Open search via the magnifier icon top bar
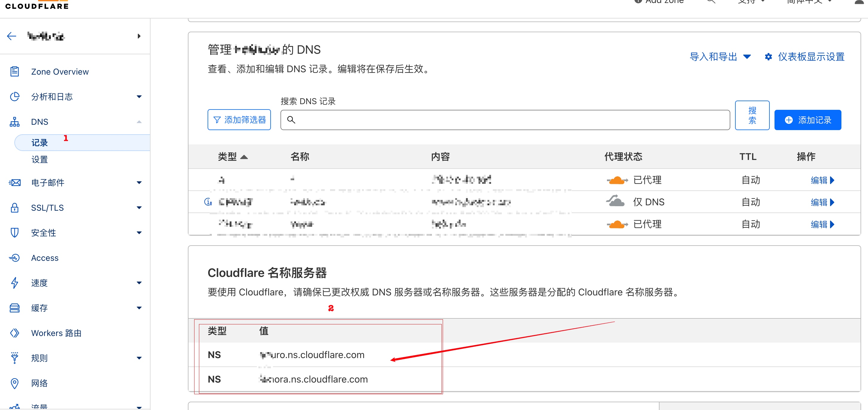Image resolution: width=868 pixels, height=410 pixels. coord(711,2)
